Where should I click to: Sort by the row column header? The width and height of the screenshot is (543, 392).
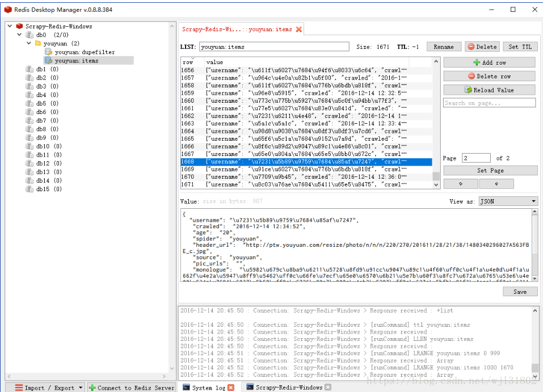pyautogui.click(x=192, y=62)
